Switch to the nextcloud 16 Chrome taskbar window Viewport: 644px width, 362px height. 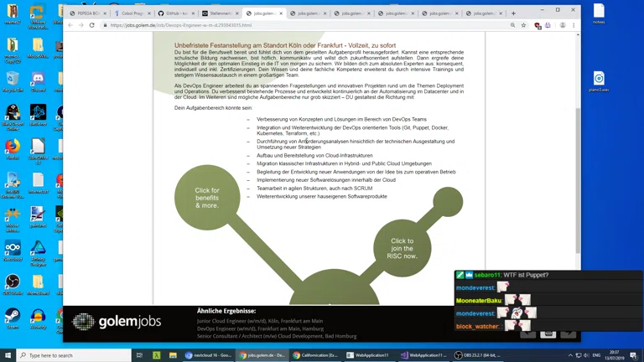(209, 355)
